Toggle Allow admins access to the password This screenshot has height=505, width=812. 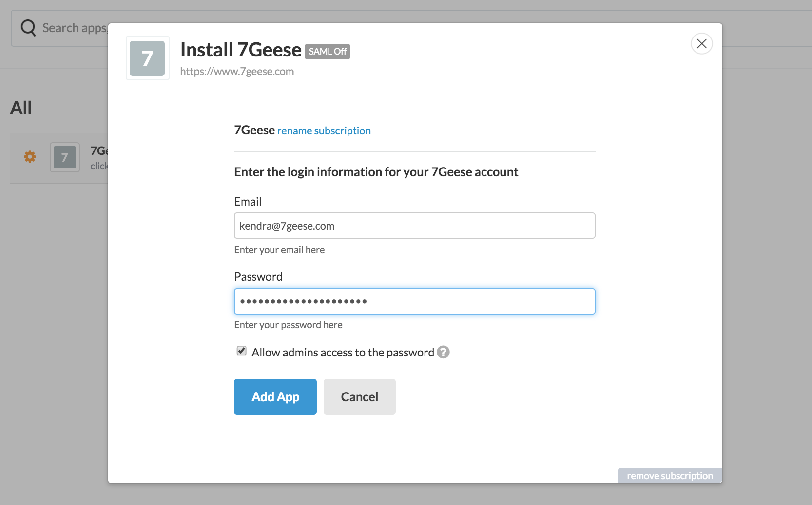[241, 351]
